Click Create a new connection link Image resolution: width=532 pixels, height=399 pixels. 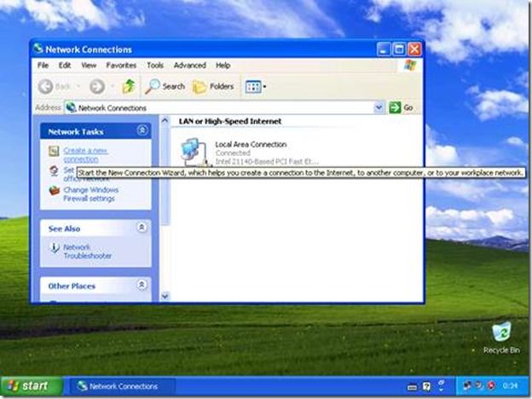(85, 154)
